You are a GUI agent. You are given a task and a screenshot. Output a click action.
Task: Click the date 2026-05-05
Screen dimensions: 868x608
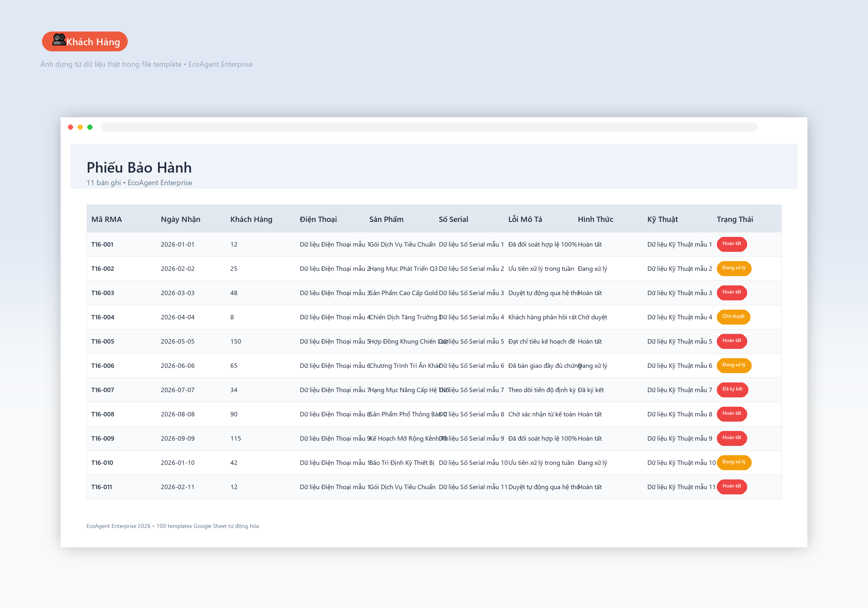(178, 342)
